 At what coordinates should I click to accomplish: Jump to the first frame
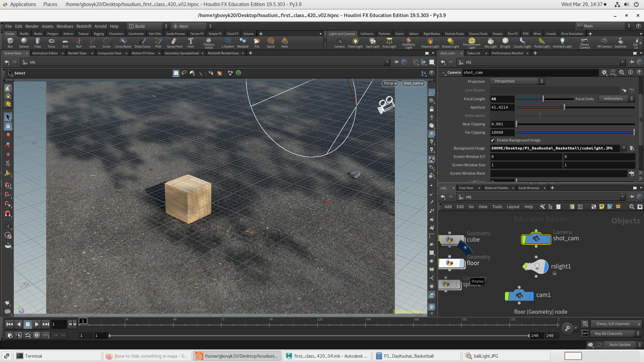[x=9, y=324]
